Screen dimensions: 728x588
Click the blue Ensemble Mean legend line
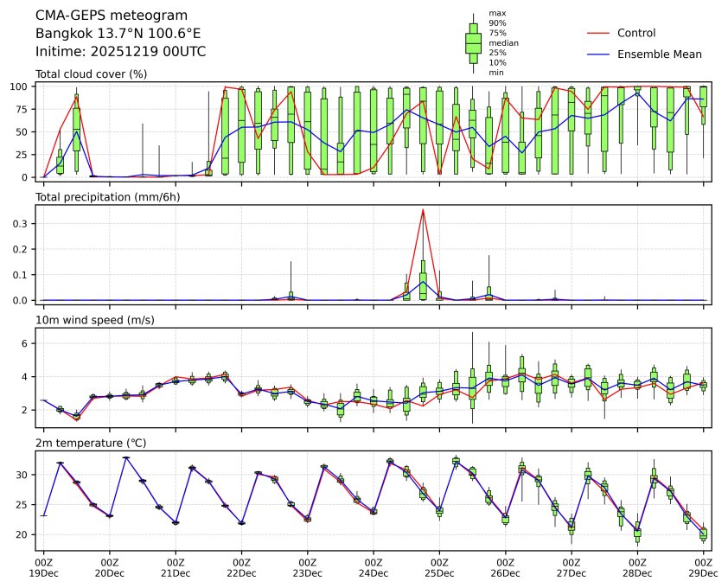[598, 54]
